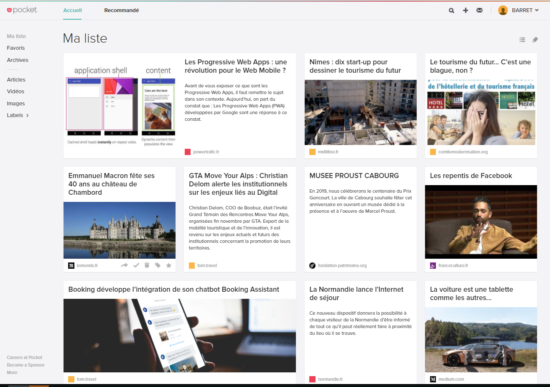Filter by Vidéos
The height and width of the screenshot is (387, 550).
(15, 91)
